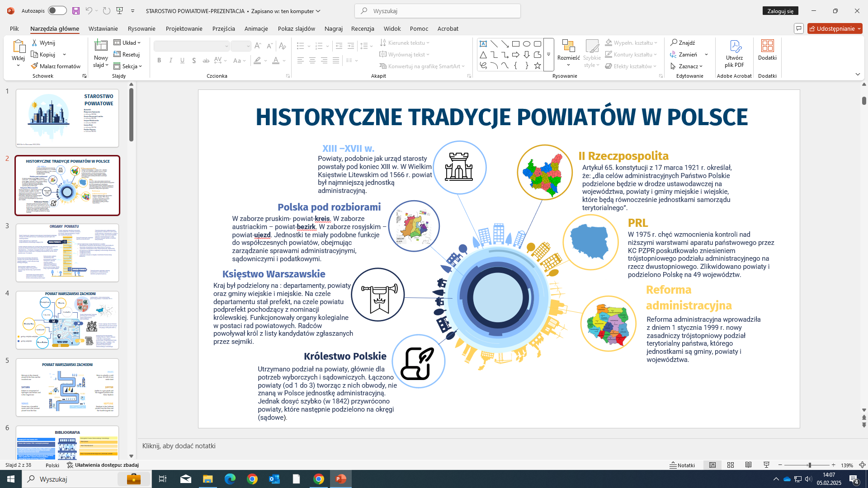
Task: Open the Kopiuj dropdown arrow
Action: point(64,54)
